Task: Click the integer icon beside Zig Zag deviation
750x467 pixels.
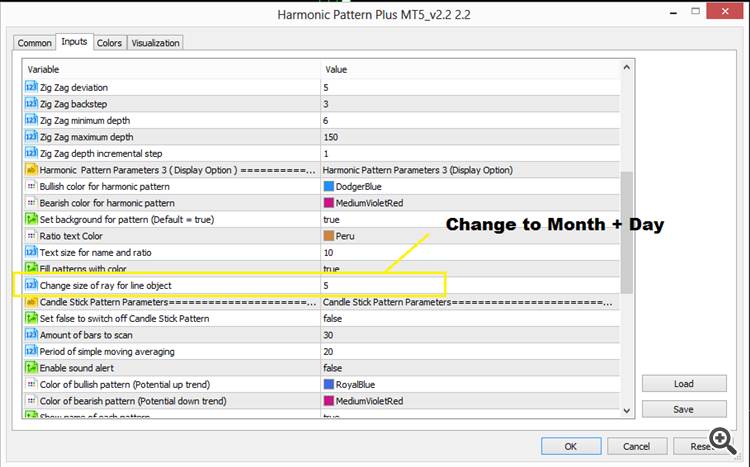Action: (x=31, y=87)
